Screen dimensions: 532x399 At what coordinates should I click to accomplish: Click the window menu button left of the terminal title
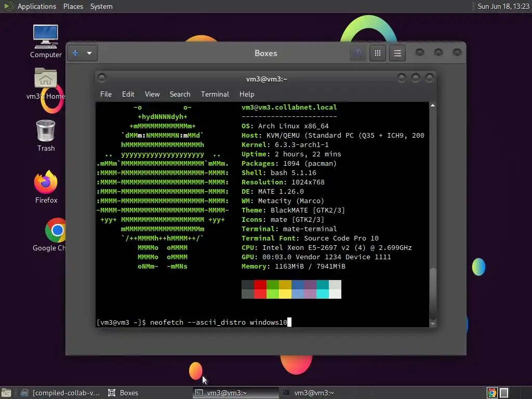[102, 78]
